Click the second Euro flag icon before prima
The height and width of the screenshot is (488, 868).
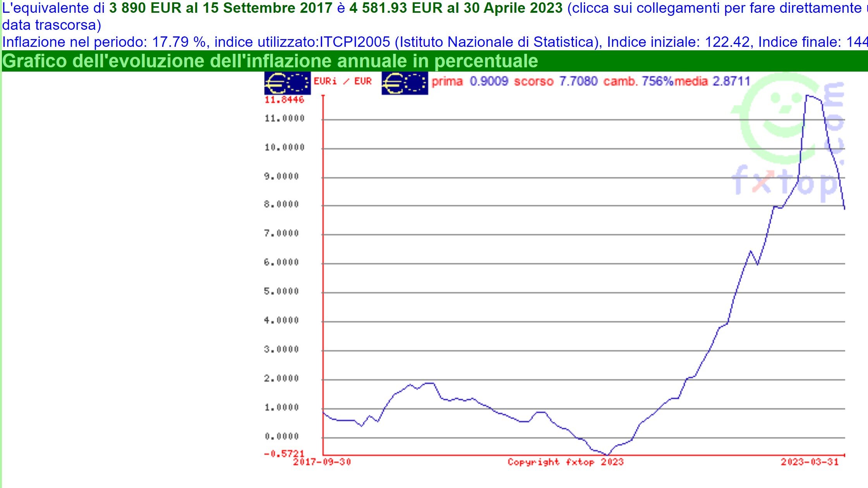point(405,83)
